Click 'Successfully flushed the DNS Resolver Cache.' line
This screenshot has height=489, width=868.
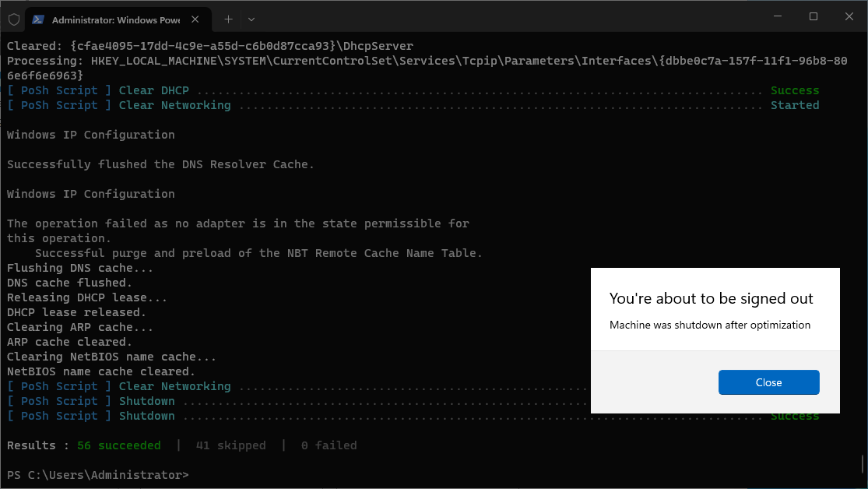click(160, 164)
